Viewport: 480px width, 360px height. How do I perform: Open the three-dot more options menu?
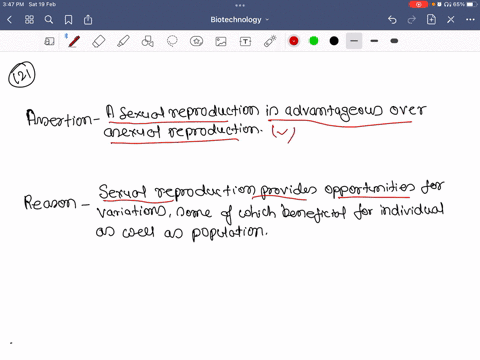tap(470, 20)
